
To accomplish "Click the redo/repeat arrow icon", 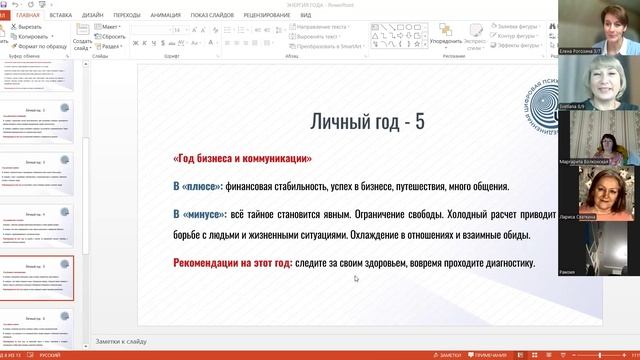I will (x=31, y=4).
